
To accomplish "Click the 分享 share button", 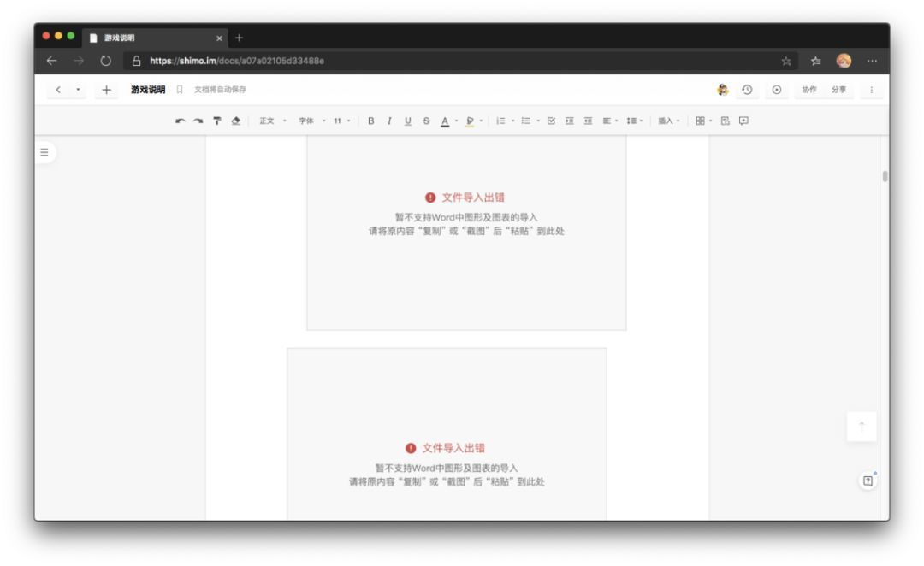I will [x=838, y=90].
